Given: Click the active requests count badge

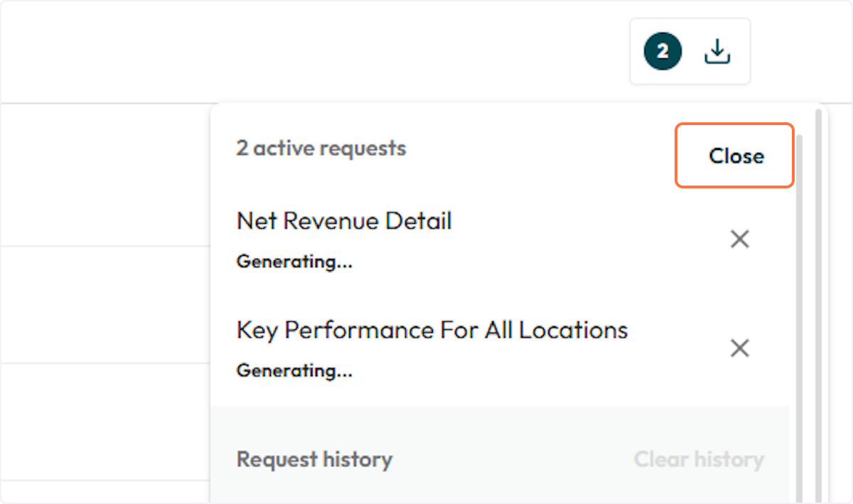Looking at the screenshot, I should (x=662, y=51).
